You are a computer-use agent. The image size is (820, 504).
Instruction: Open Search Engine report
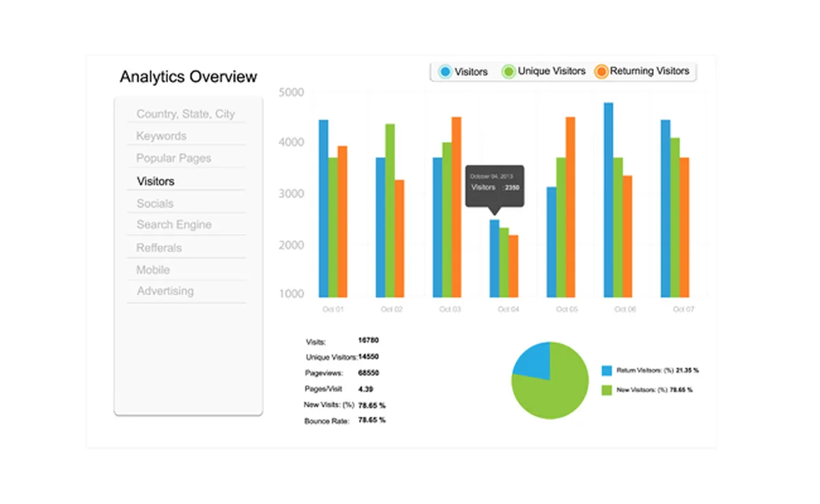pos(174,225)
